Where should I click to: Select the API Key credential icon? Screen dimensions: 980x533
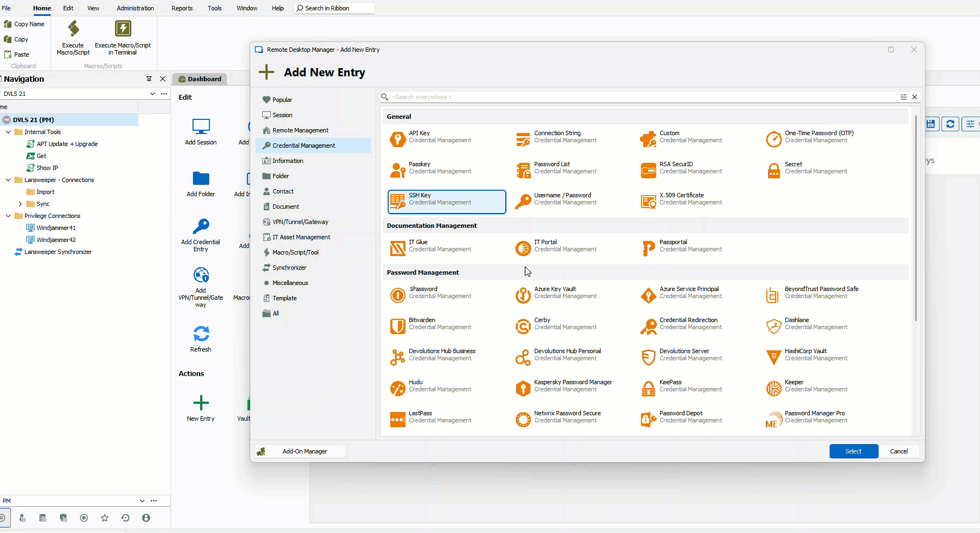click(397, 139)
